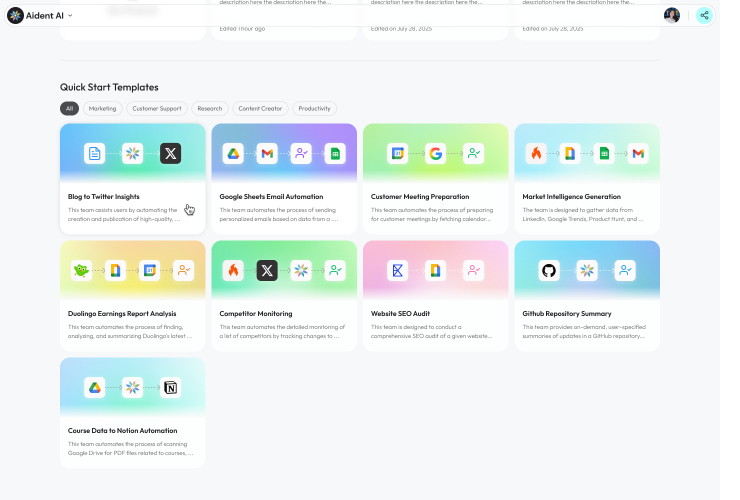Click flame icon in Competitor Monitoring card
This screenshot has height=500, width=740.
click(x=233, y=271)
